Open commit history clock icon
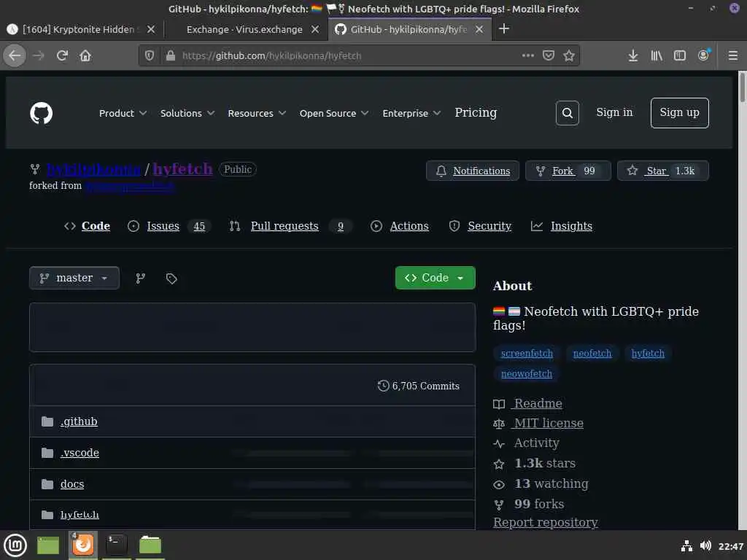The image size is (747, 560). (383, 386)
